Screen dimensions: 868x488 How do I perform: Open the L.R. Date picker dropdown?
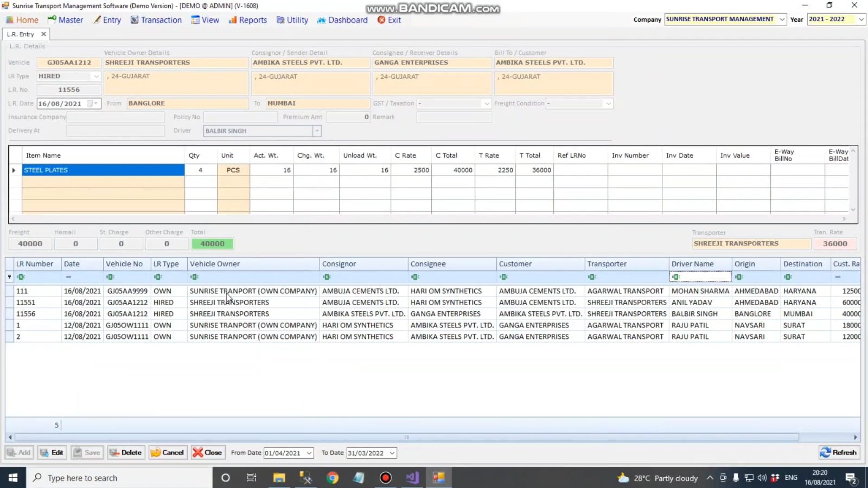click(x=95, y=104)
